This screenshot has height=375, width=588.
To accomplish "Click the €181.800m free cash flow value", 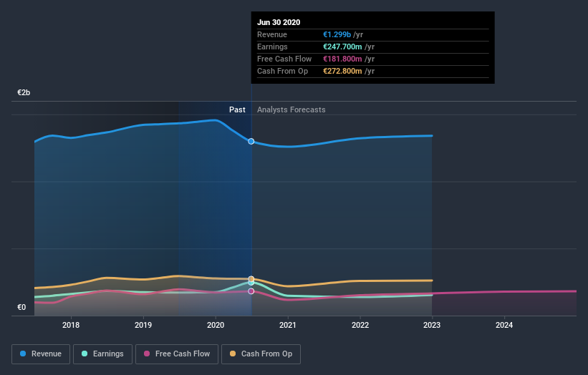I will (343, 59).
